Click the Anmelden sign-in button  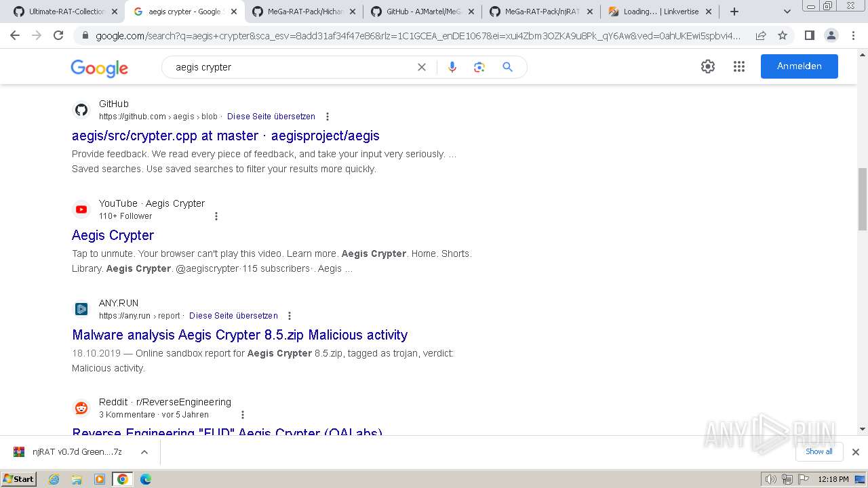pos(799,66)
